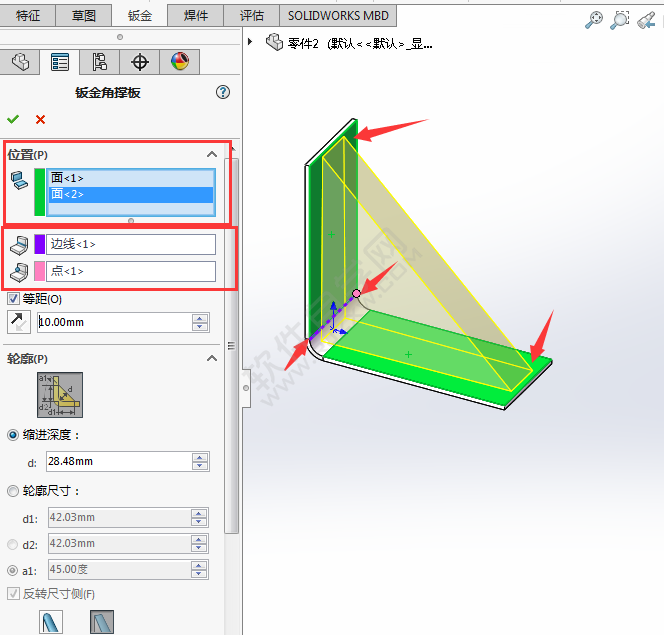Select the rounded gusset type icon
Screen dimensions: 664x635
tap(51, 622)
